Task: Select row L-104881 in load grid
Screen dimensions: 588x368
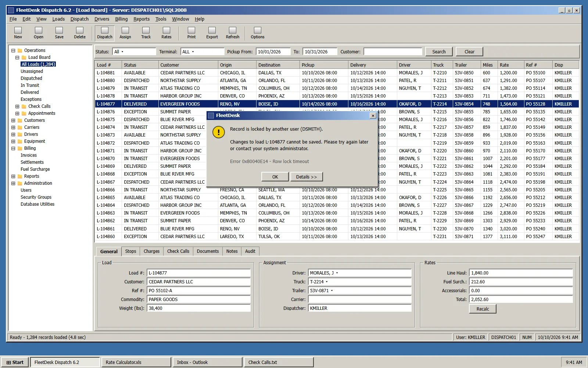Action: point(337,73)
